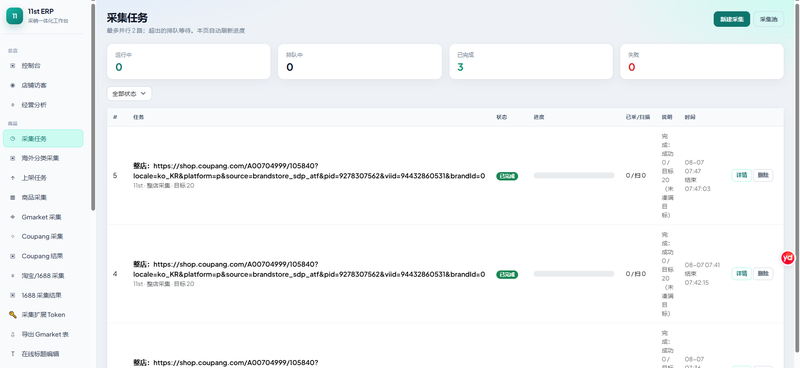Open the 全部状态 status filter dropdown

[x=129, y=94]
